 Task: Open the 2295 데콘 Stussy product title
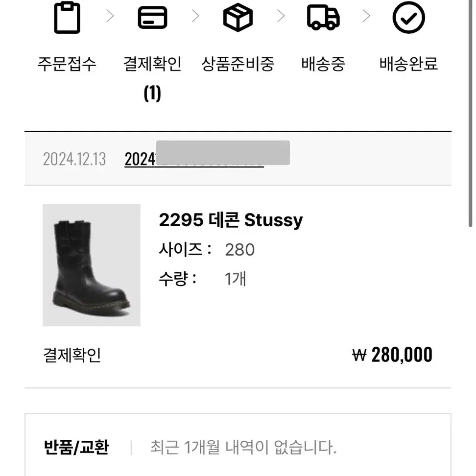click(x=231, y=220)
